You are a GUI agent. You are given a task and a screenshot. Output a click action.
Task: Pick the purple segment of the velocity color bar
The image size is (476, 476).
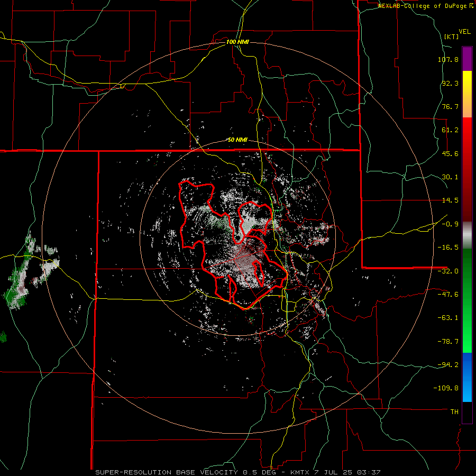coord(467,59)
